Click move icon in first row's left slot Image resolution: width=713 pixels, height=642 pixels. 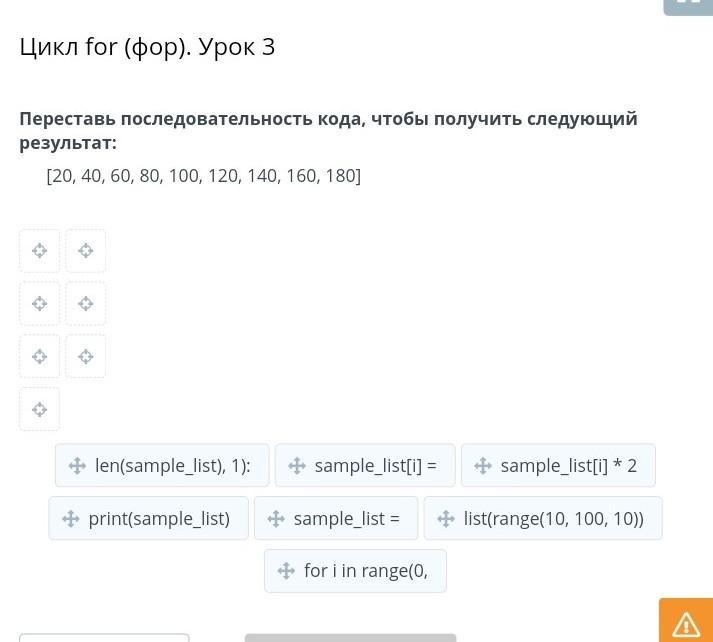[x=40, y=251]
